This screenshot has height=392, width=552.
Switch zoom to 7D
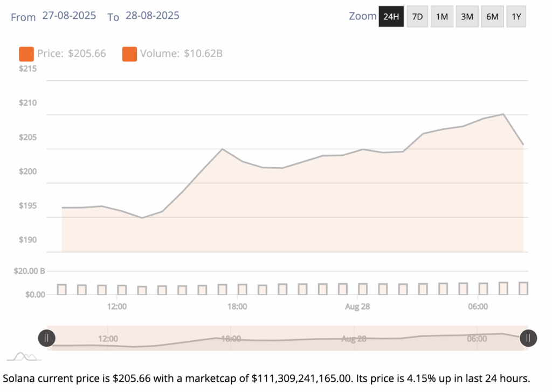(x=417, y=16)
